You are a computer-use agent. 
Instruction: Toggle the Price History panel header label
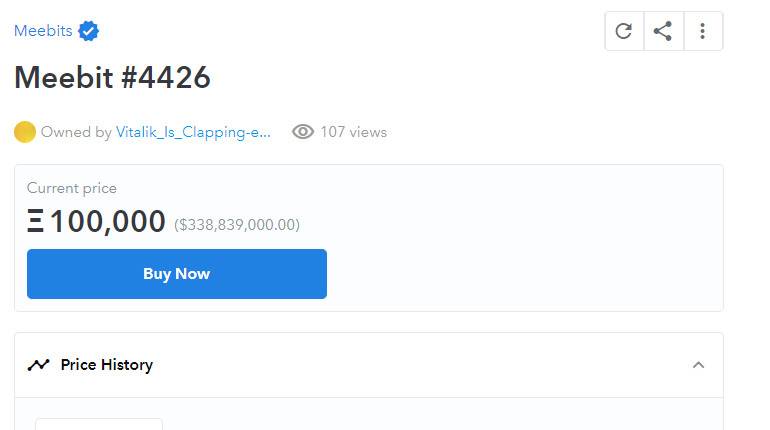[x=107, y=365]
